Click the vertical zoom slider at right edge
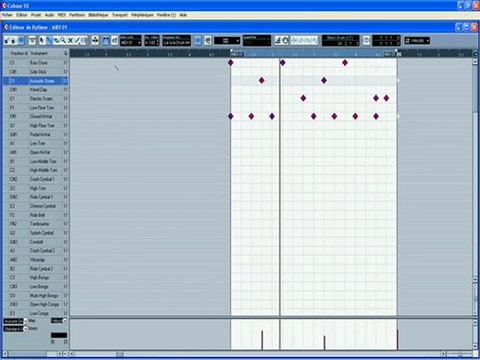This screenshot has height=360, width=480. (x=475, y=299)
